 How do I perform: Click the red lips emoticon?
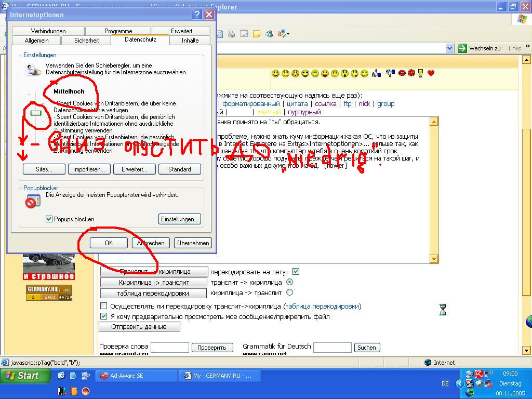pos(402,73)
